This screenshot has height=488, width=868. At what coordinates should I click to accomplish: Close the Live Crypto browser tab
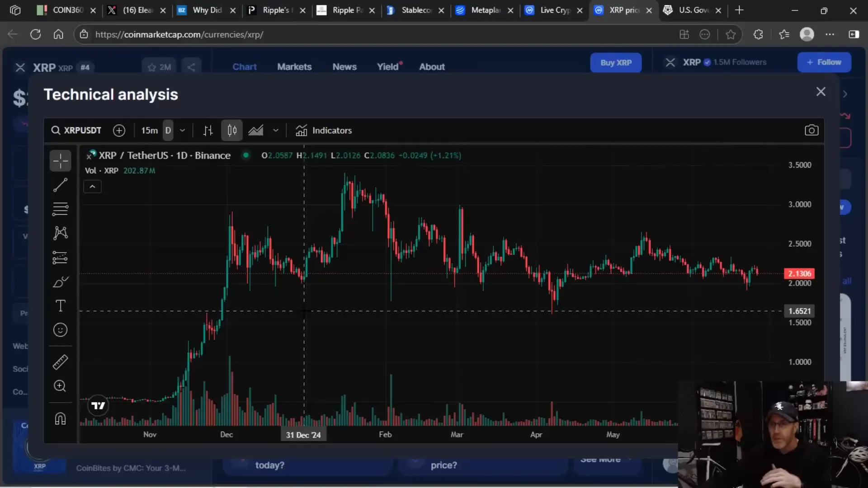coord(580,10)
